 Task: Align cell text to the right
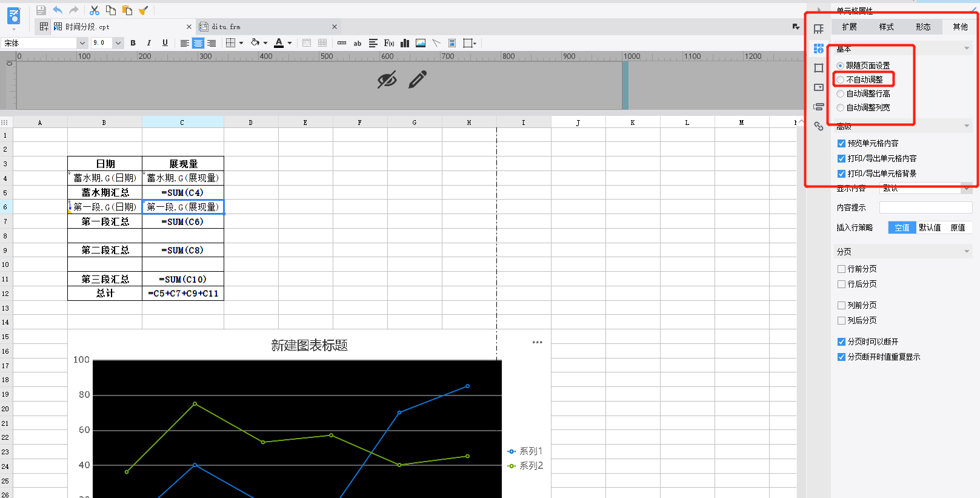click(212, 43)
